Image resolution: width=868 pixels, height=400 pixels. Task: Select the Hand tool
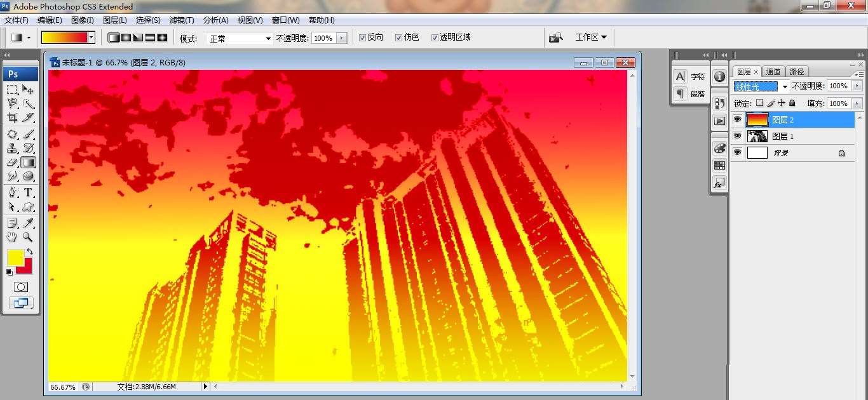[x=12, y=237]
